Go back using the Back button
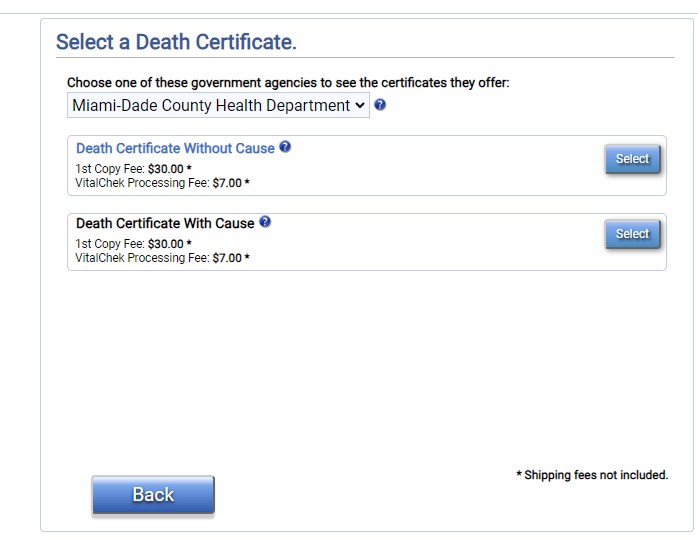 tap(153, 494)
